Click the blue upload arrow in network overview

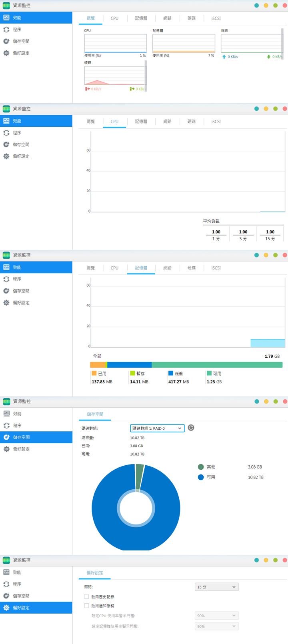[224, 57]
